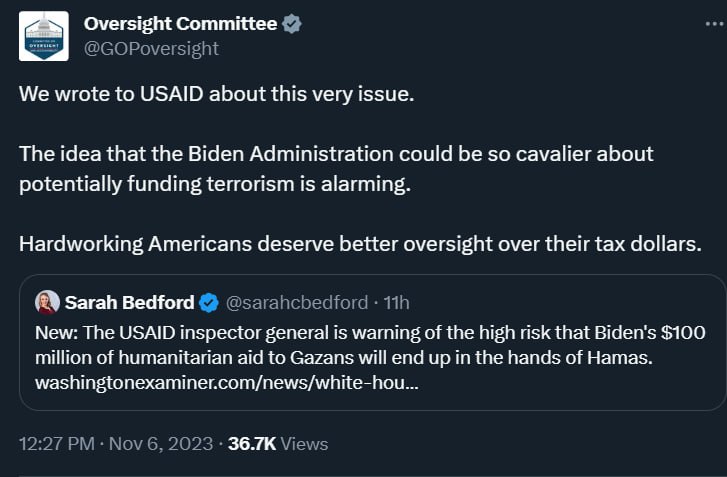This screenshot has height=477, width=727.
Task: Open the Oversight Committee display name
Action: [x=180, y=24]
